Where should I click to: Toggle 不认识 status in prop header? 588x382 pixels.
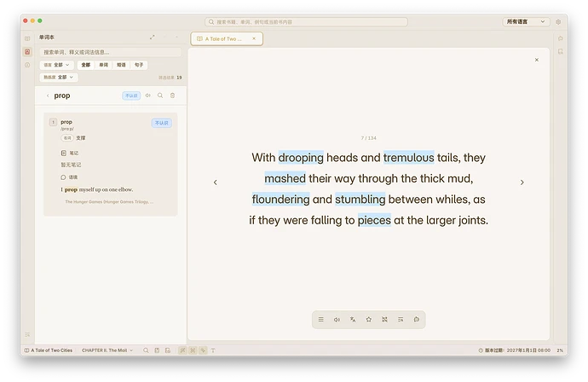tap(131, 95)
